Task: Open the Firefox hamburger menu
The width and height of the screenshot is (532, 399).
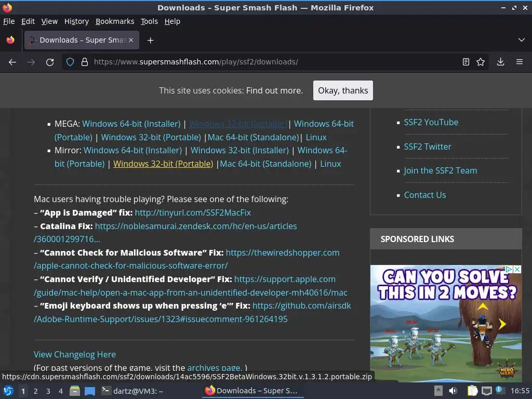Action: pos(520,62)
